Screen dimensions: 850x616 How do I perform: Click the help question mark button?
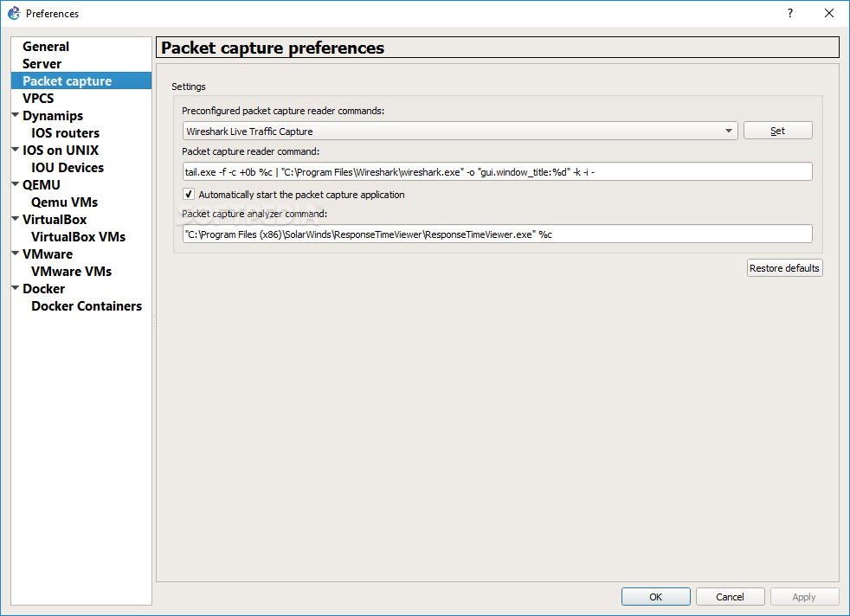tap(789, 13)
